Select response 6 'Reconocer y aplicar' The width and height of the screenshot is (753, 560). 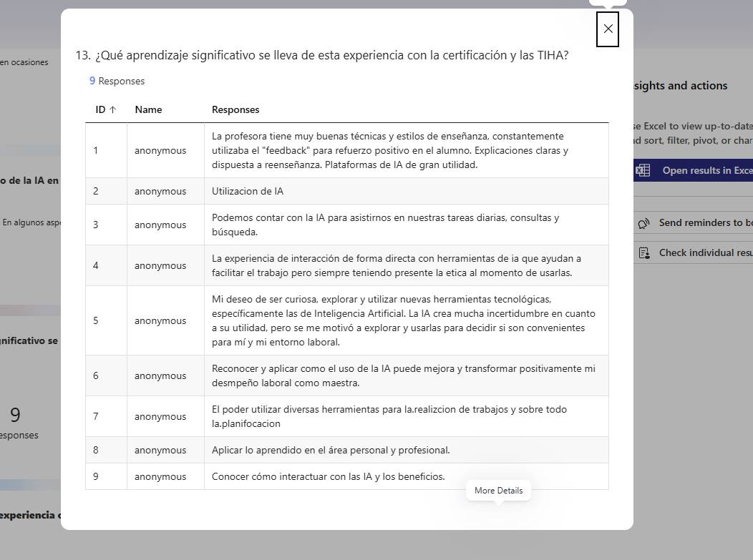point(347,375)
